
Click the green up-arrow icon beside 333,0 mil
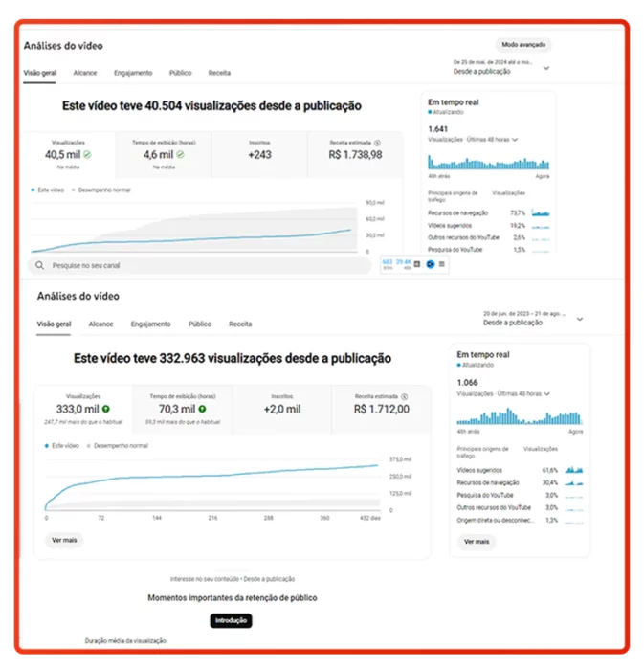[106, 409]
